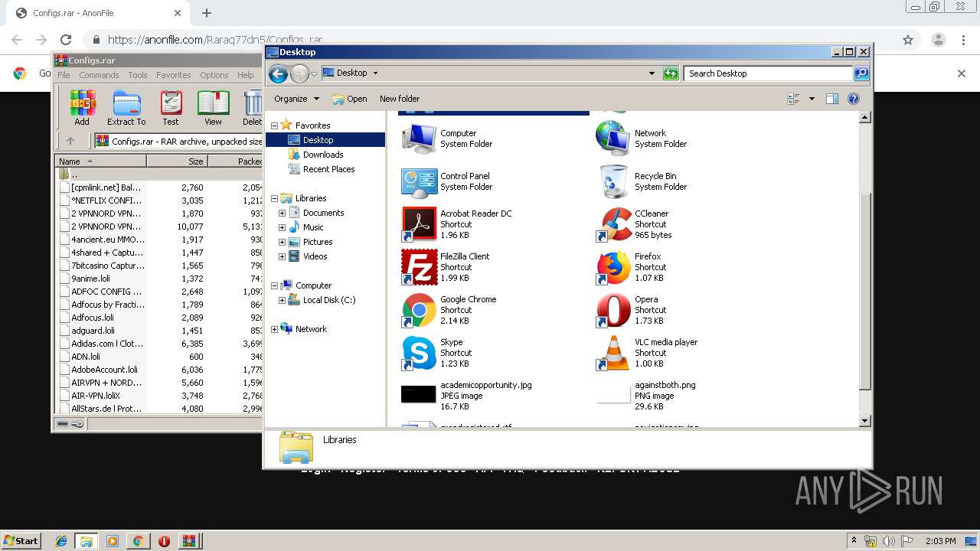Click Search Desktop input field
Image resolution: width=980 pixels, height=551 pixels.
click(768, 73)
